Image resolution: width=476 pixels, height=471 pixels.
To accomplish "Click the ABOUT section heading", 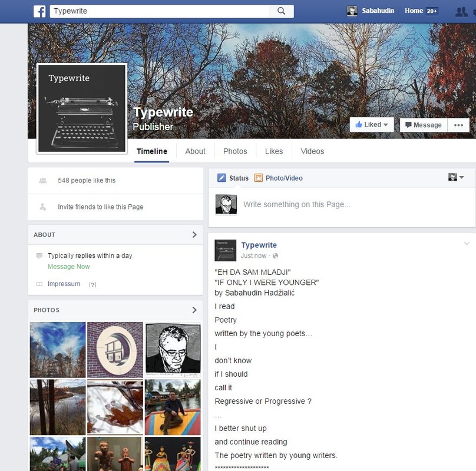I will click(44, 234).
